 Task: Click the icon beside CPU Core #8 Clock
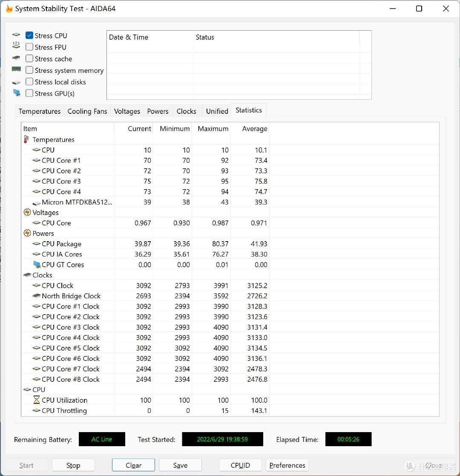coord(36,379)
